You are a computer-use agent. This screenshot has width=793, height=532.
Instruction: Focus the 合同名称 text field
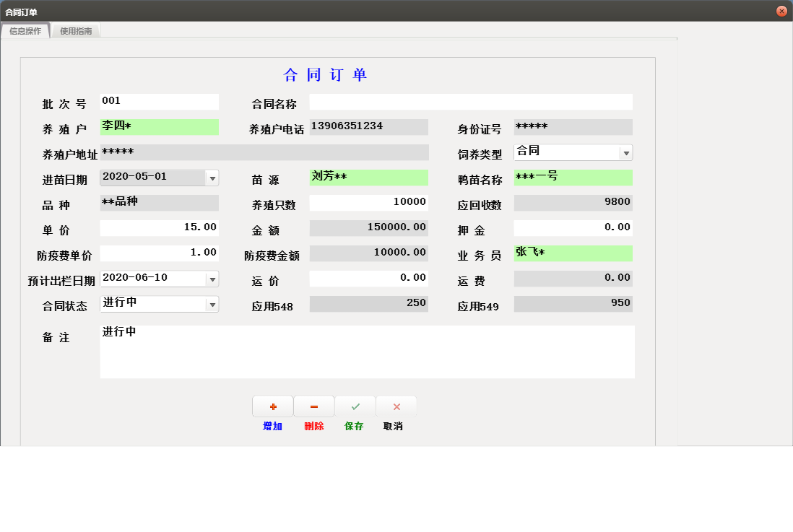pos(470,102)
